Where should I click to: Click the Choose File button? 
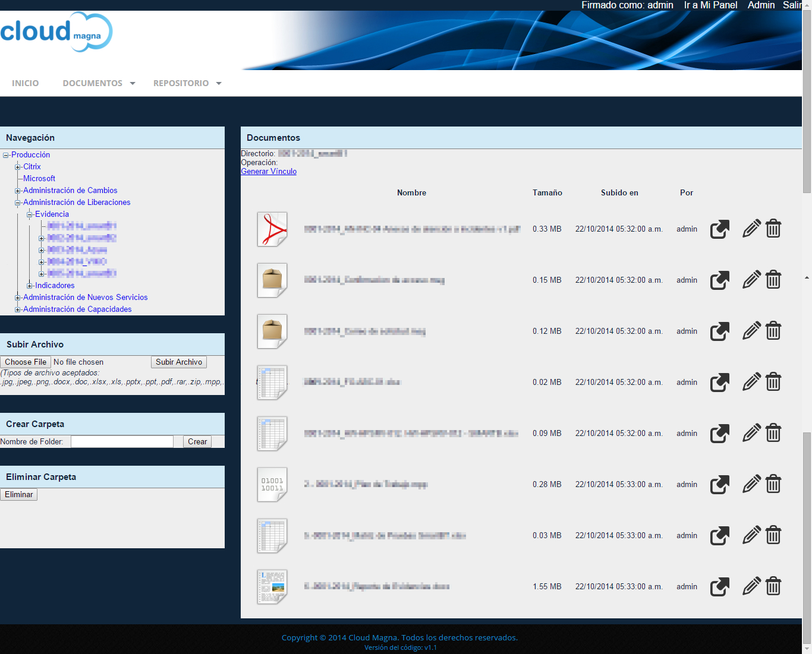point(26,362)
